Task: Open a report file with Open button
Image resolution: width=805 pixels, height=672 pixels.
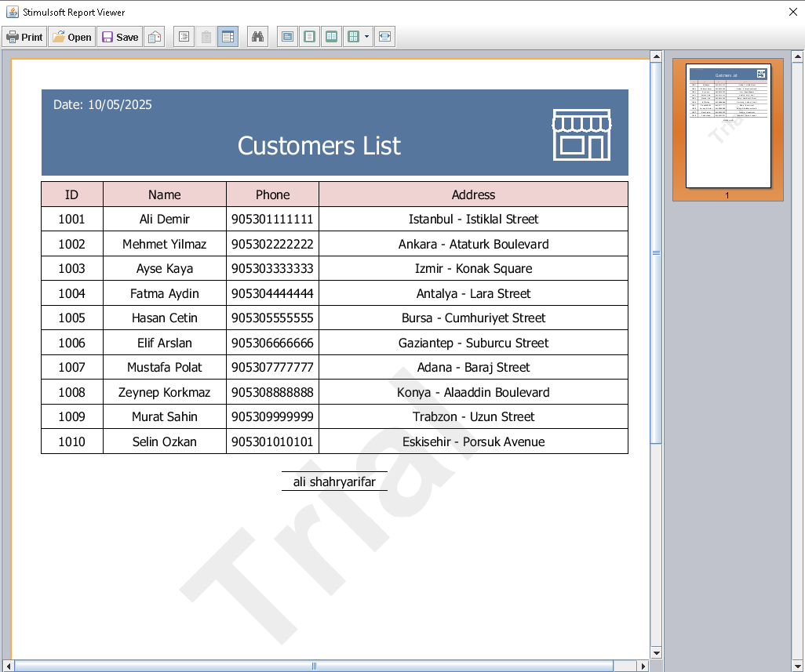Action: (x=72, y=37)
